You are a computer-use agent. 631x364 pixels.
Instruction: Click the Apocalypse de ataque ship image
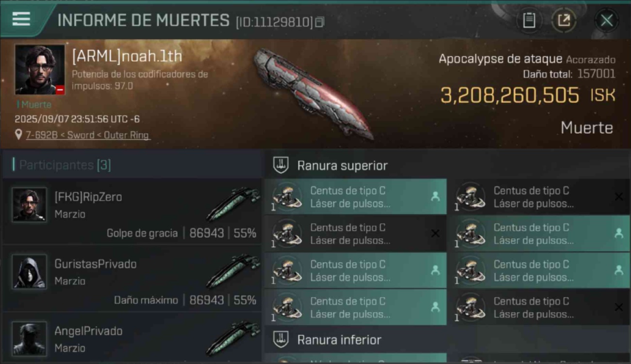tap(313, 93)
